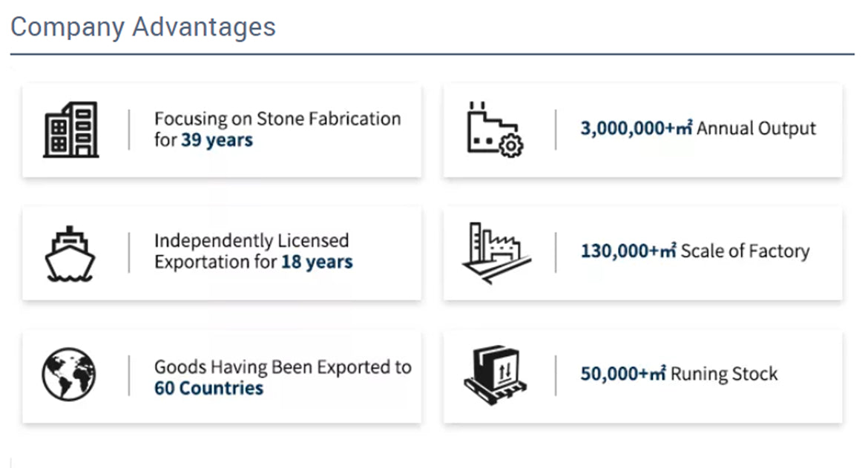
Task: Click the boxed pallet stock icon
Action: 496,375
